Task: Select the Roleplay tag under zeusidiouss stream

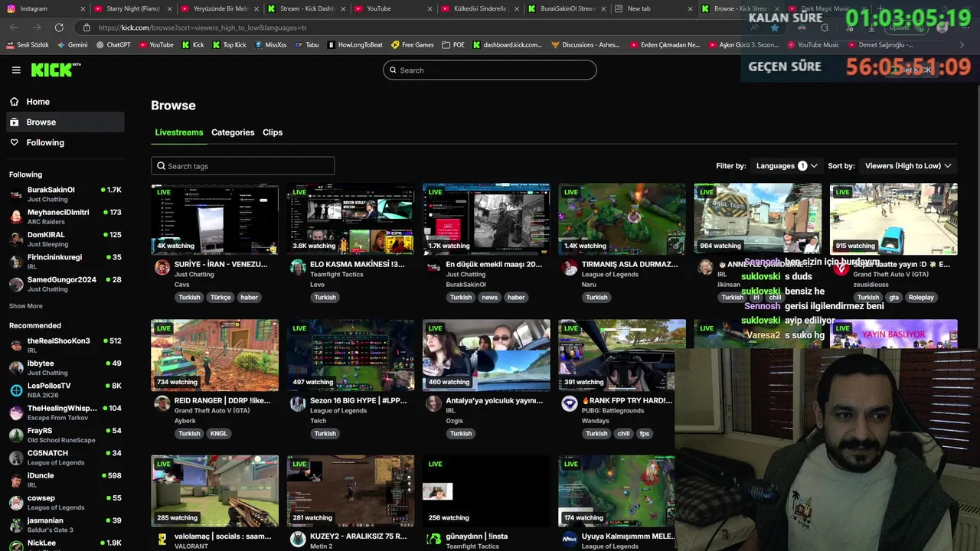Action: (x=921, y=297)
